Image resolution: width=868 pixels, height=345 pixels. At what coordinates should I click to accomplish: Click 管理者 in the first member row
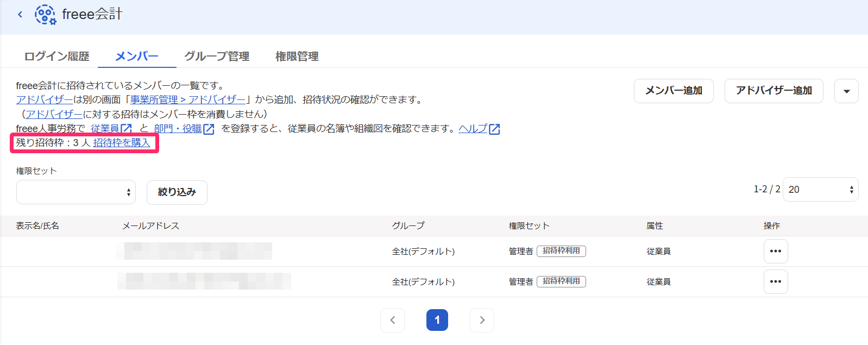click(x=521, y=252)
